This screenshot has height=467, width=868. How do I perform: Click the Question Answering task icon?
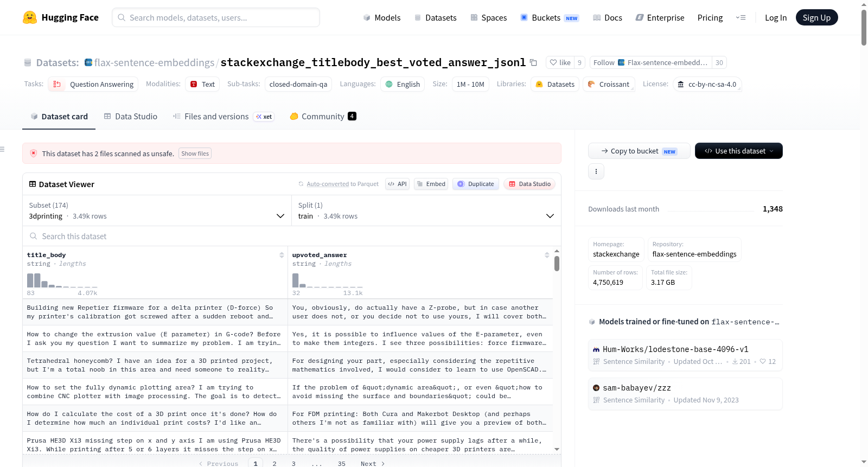click(57, 85)
